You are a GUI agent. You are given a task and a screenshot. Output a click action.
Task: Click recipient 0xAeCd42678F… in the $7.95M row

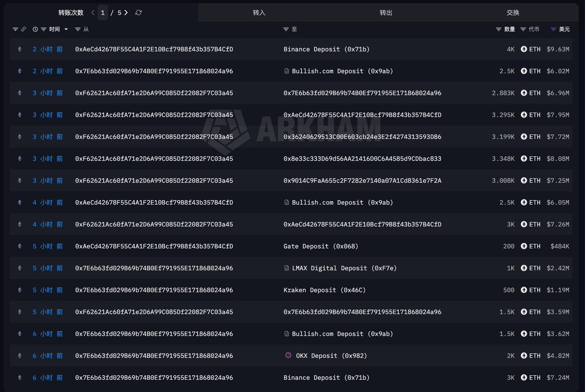[x=363, y=115]
